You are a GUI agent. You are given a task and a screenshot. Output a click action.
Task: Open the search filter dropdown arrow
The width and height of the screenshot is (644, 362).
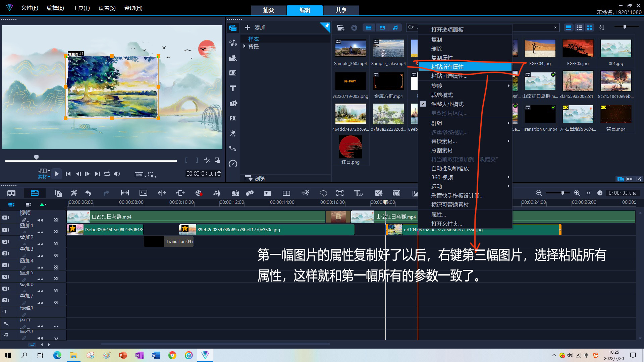412,27
